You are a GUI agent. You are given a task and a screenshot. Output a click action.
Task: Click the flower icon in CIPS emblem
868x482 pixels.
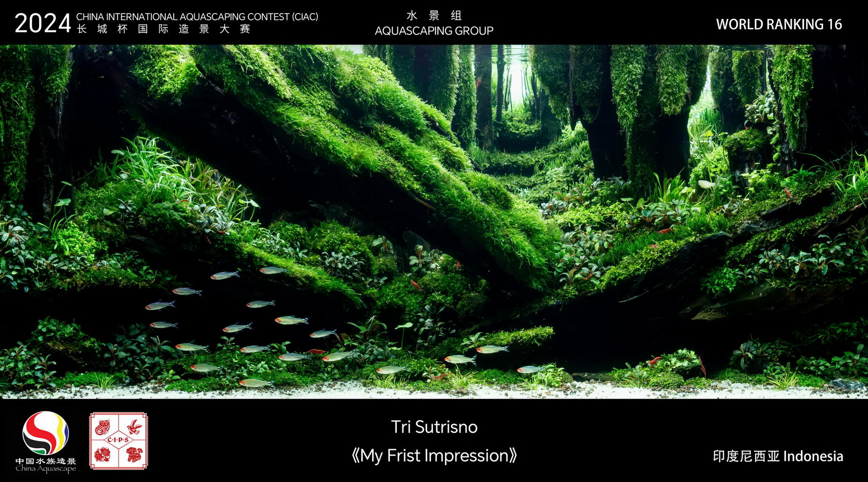[103, 454]
